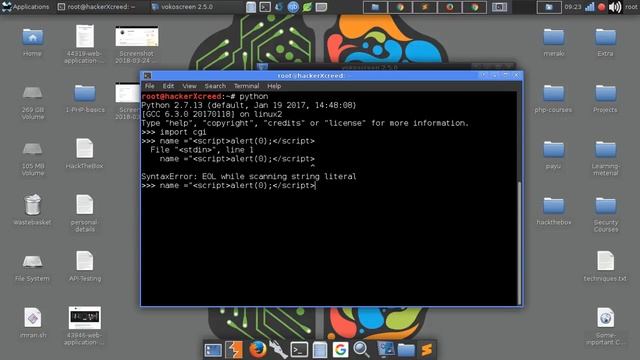Viewport: 640px width, 360px height.
Task: Open Terminal menu in terminal window
Action: click(x=246, y=86)
